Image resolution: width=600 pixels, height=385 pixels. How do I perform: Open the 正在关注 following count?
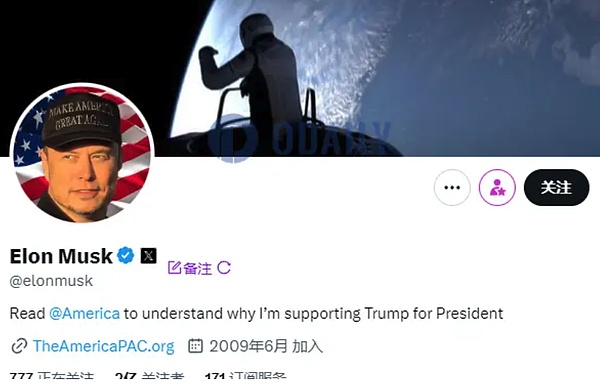click(52, 378)
